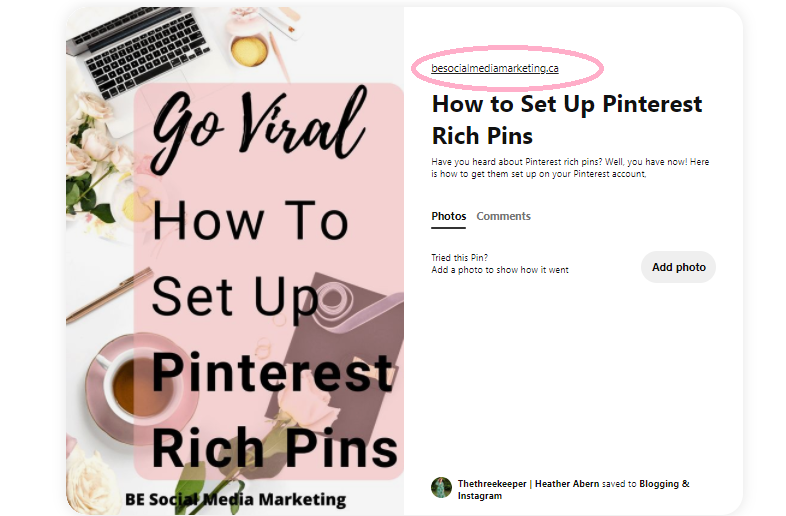The width and height of the screenshot is (786, 516).
Task: Click 'Add a photo to show how it went' text
Action: (500, 270)
